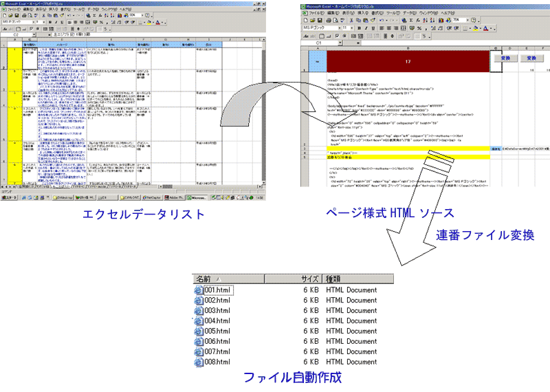Screen dimensions: 550x392
Task: Open Fill Color dropdown arrow, right Excel window
Action: point(481,28)
